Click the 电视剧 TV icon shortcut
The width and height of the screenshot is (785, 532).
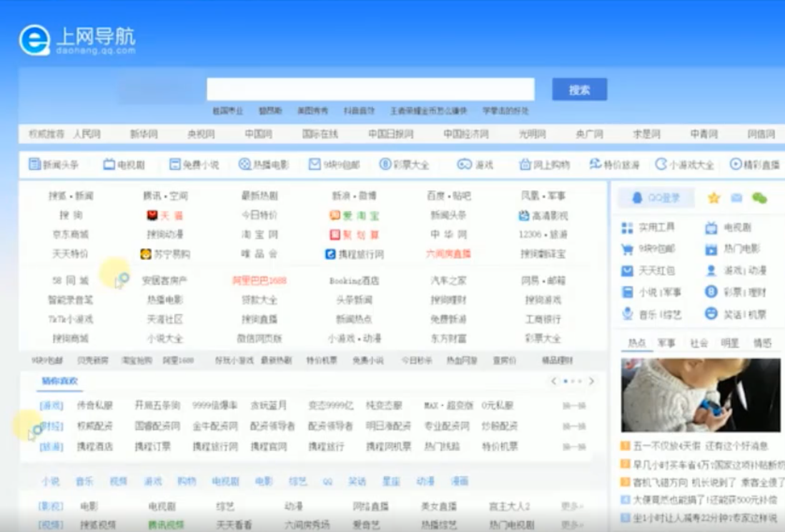[x=109, y=165]
